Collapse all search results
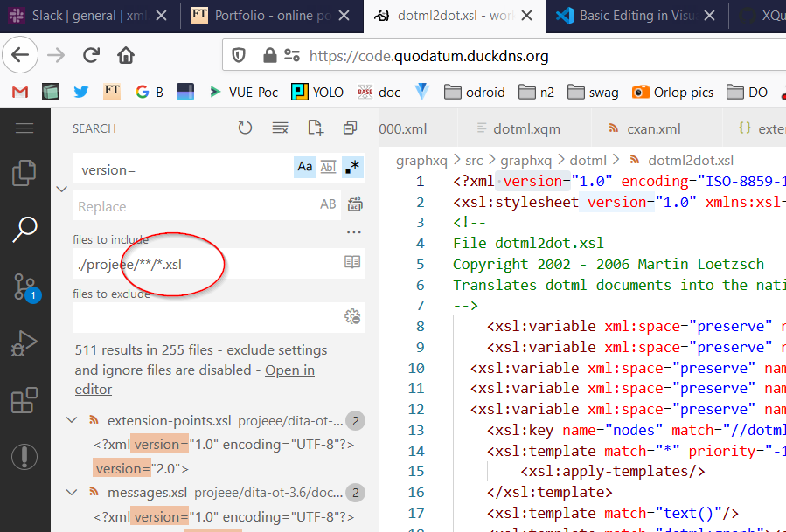The width and height of the screenshot is (786, 532). click(x=350, y=128)
